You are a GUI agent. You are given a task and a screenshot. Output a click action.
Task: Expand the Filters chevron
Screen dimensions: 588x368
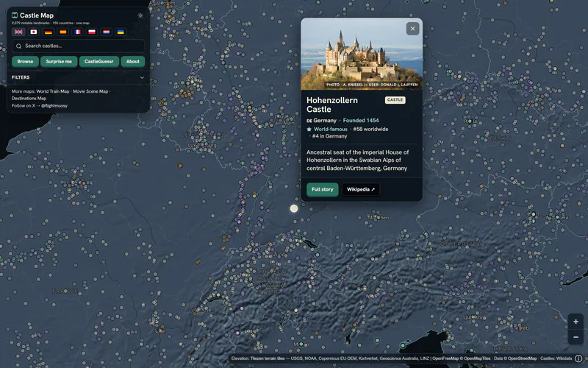tap(142, 78)
